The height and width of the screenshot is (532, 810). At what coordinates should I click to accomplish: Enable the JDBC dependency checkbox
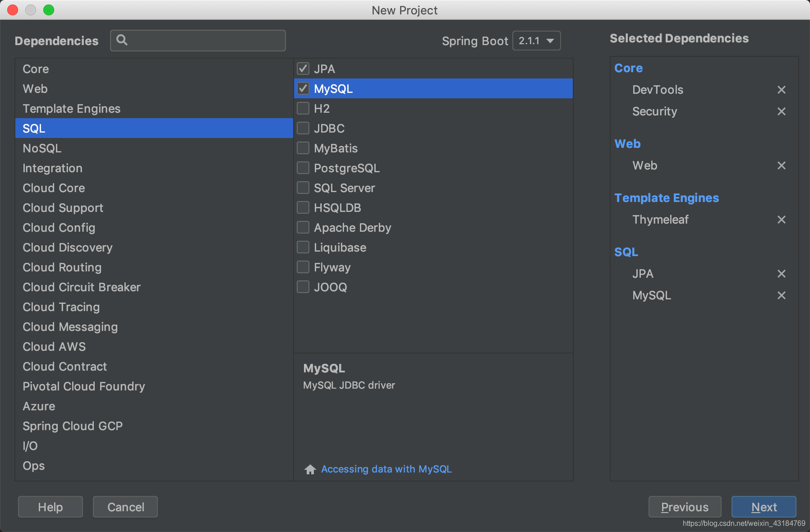tap(303, 128)
